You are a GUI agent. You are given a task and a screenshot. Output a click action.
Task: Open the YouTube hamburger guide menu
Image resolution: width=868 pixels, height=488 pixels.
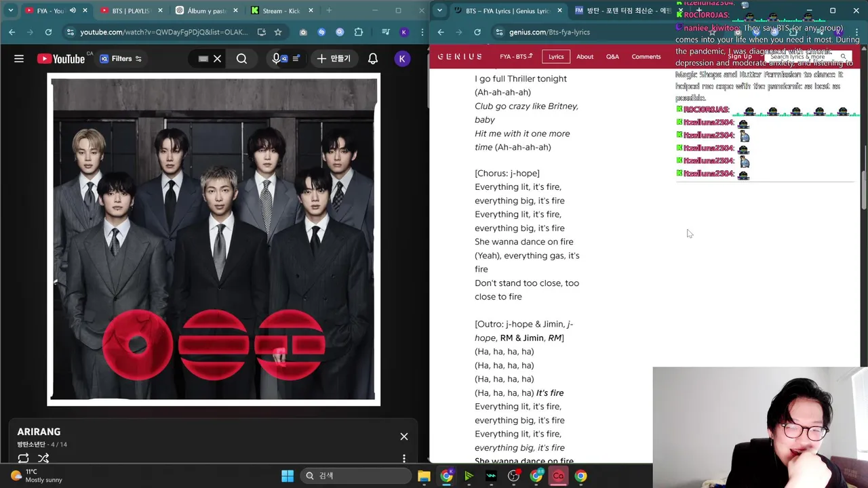pos(19,59)
